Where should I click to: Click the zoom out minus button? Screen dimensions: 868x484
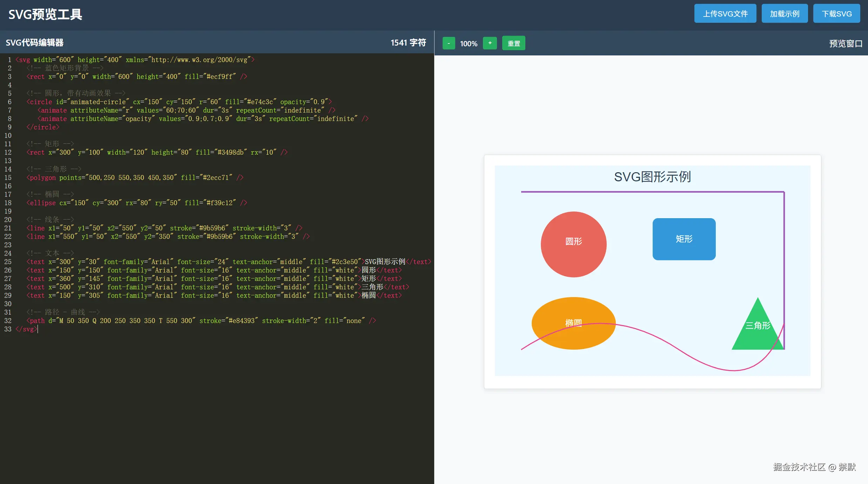pos(449,43)
